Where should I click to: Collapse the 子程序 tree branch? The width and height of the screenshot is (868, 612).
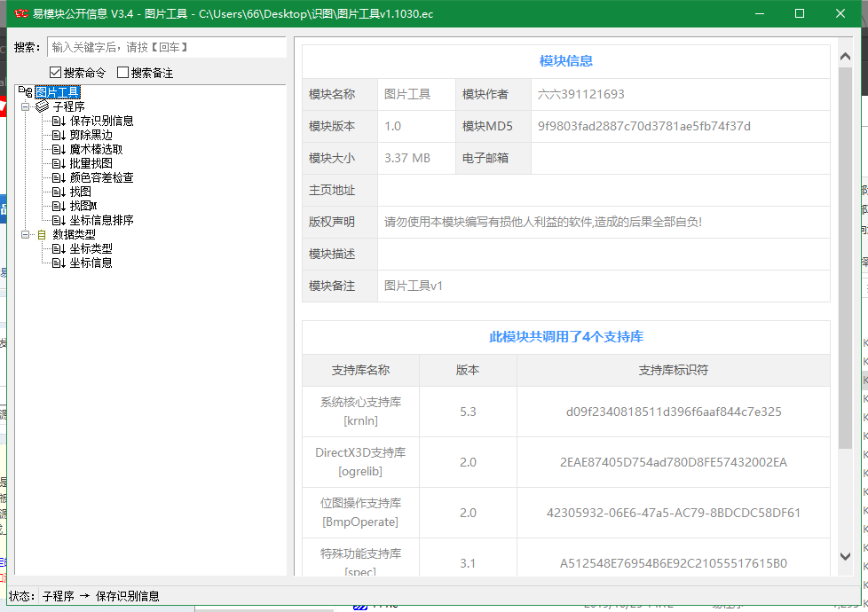pos(25,106)
